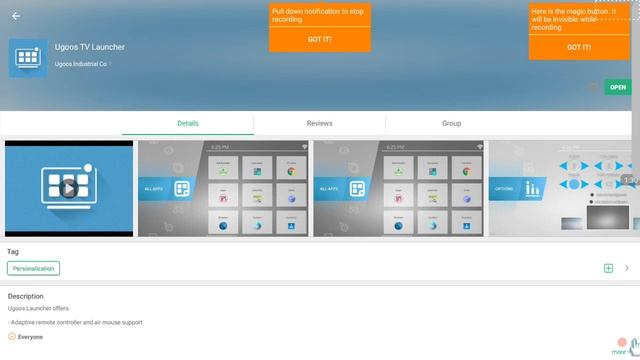Click the 'Tag' section label
640x360 pixels.
click(13, 252)
